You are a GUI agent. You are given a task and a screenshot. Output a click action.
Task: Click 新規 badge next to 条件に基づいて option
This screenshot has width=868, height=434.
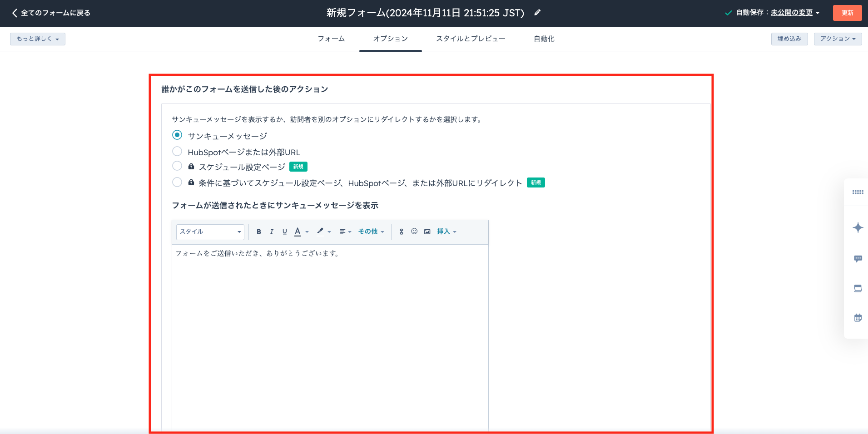[536, 182]
